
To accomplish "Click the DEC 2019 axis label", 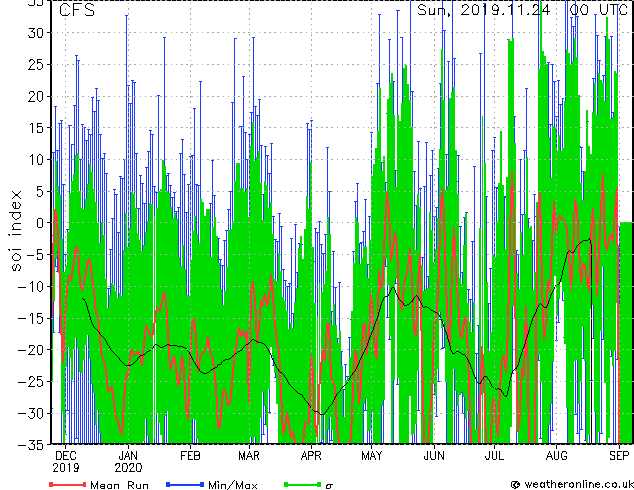I will click(x=66, y=462).
